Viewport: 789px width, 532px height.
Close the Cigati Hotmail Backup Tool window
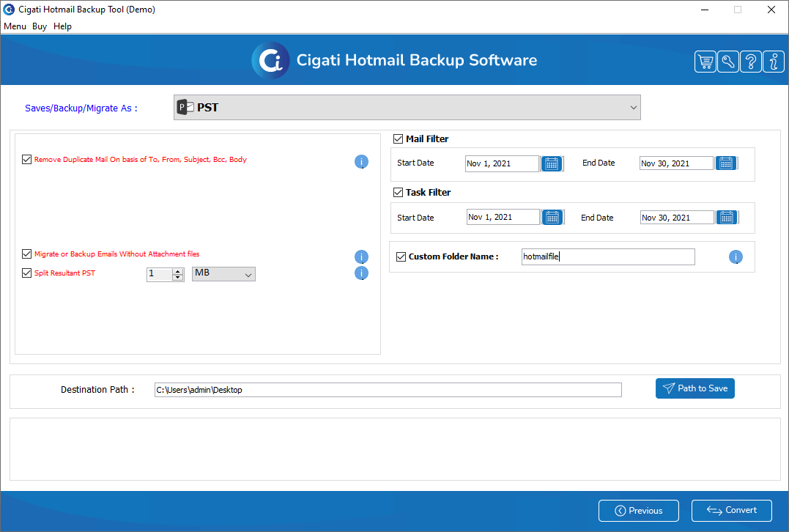(771, 10)
